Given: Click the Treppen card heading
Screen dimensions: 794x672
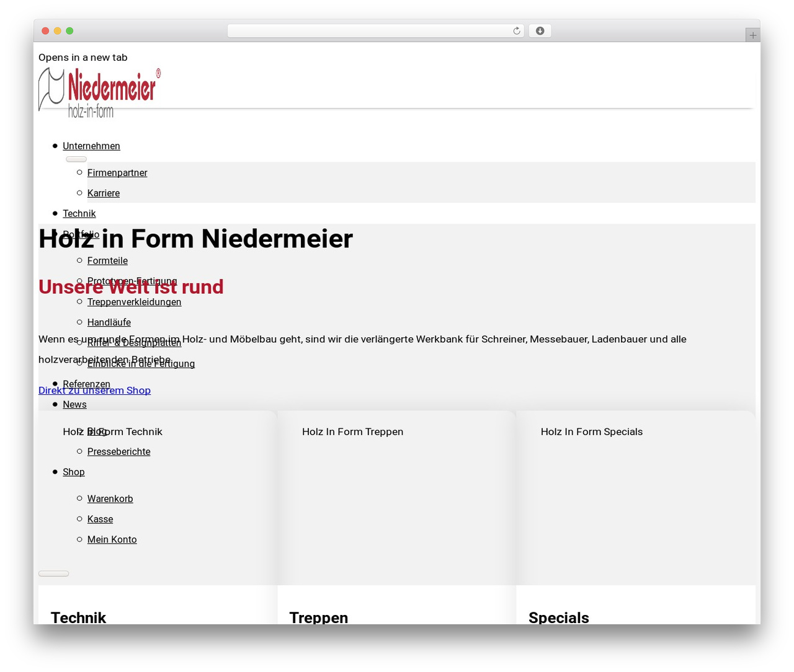Looking at the screenshot, I should click(319, 617).
